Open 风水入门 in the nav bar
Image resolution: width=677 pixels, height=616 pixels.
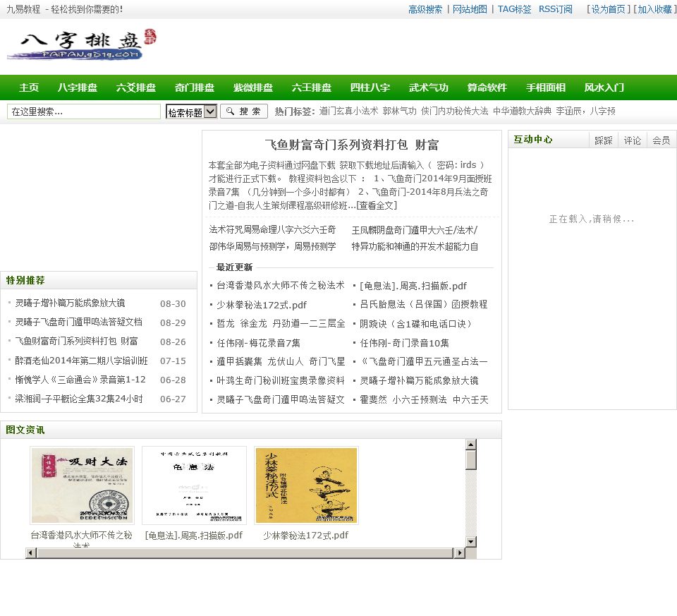[x=604, y=87]
